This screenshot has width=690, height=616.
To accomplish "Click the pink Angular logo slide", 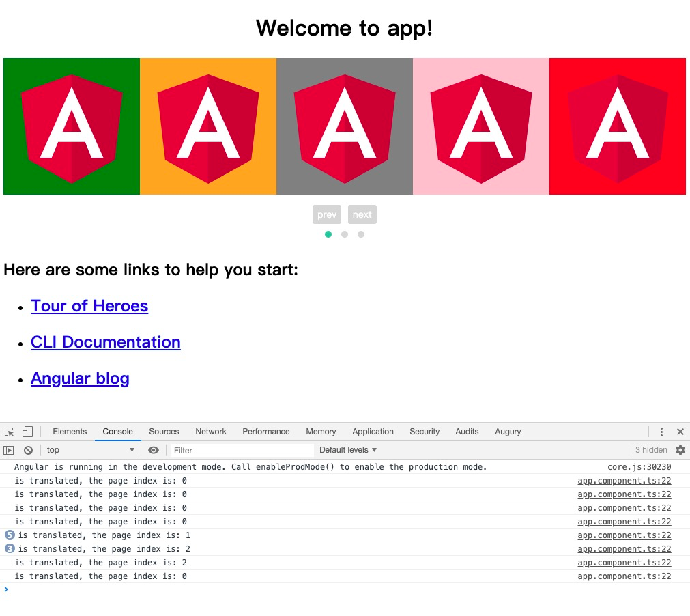I will coord(481,126).
